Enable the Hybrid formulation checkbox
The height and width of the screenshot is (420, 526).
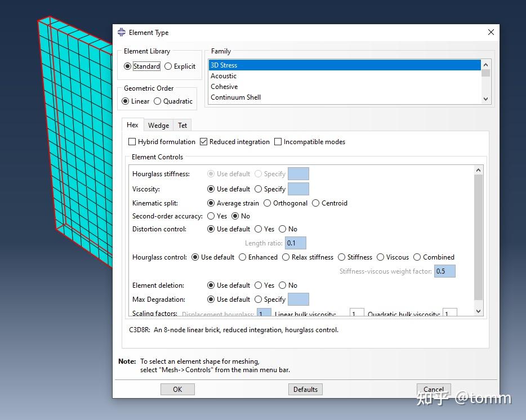tap(132, 142)
